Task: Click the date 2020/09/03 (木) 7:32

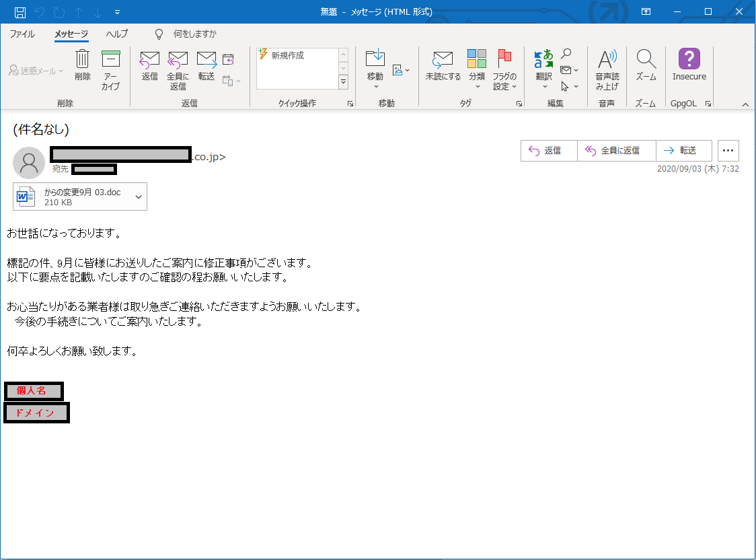Action: [697, 169]
